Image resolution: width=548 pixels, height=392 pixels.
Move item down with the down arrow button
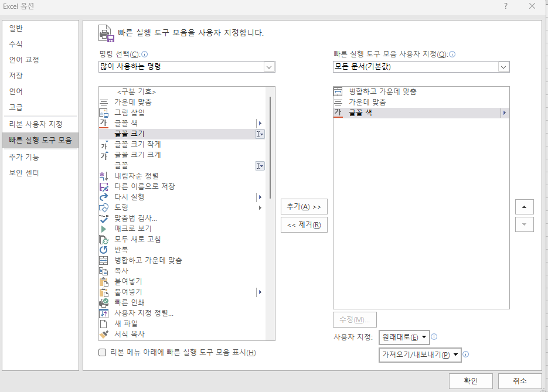[524, 224]
